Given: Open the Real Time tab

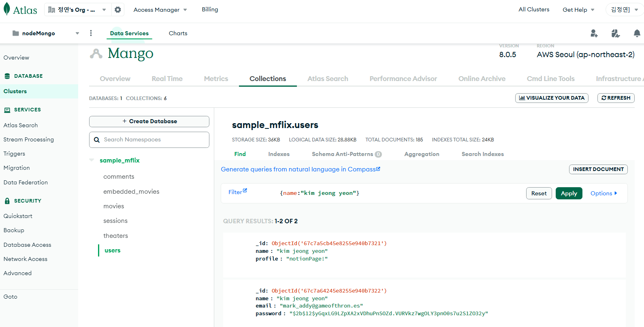Looking at the screenshot, I should 167,79.
